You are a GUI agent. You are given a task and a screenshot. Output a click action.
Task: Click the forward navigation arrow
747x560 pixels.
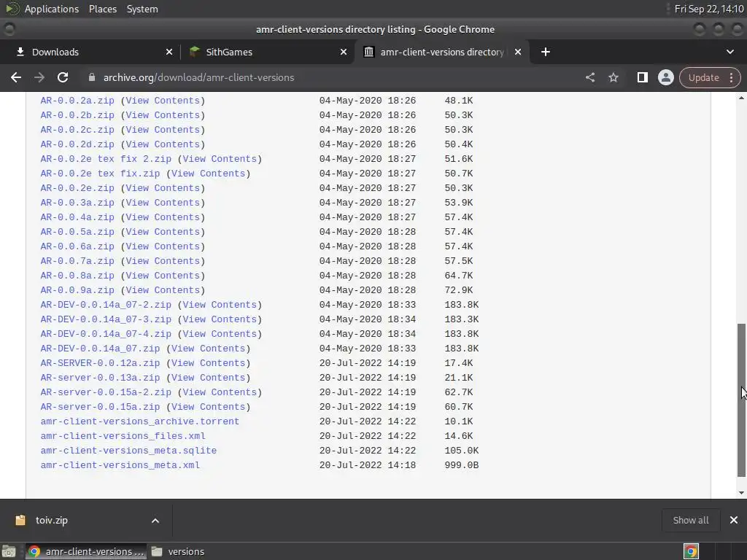39,77
